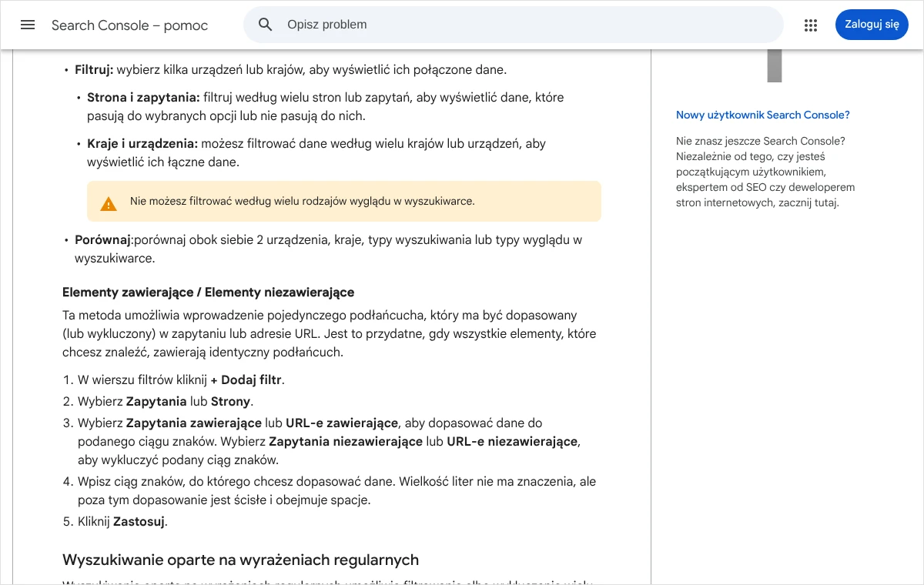
Task: Click bold text URL-e zawierające
Action: click(342, 423)
